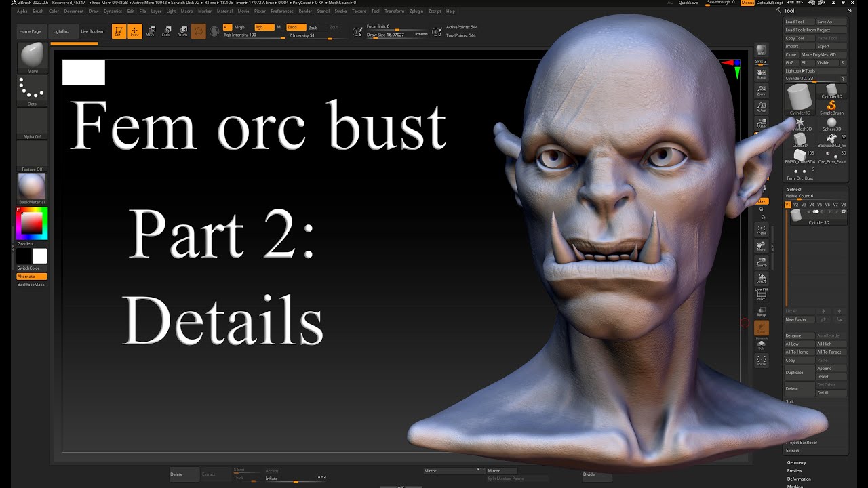The image size is (868, 488).
Task: Activate Edit mode button
Action: tap(119, 30)
